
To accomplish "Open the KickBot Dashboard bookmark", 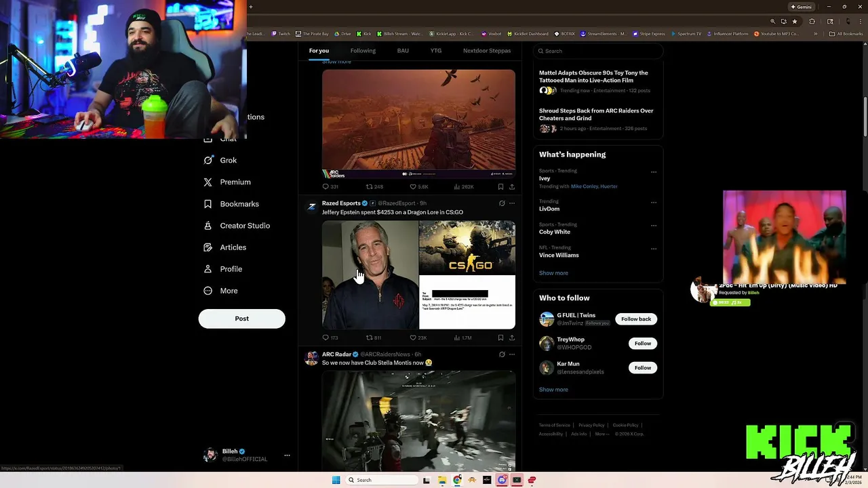I will [527, 34].
